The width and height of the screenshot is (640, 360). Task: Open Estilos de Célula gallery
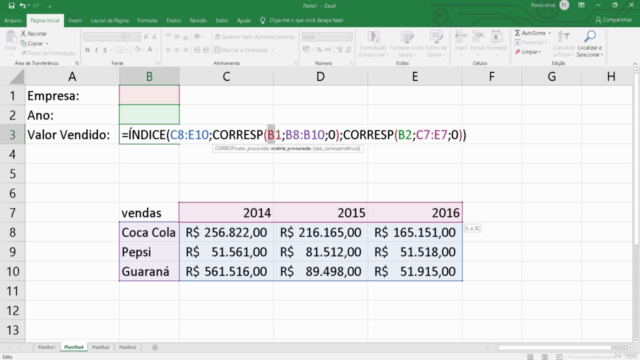[436, 44]
